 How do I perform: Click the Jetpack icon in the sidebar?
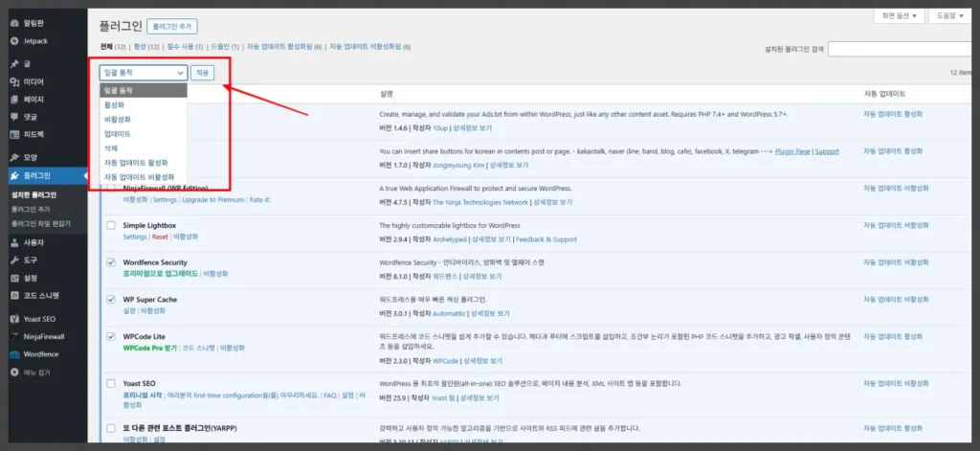[x=15, y=40]
